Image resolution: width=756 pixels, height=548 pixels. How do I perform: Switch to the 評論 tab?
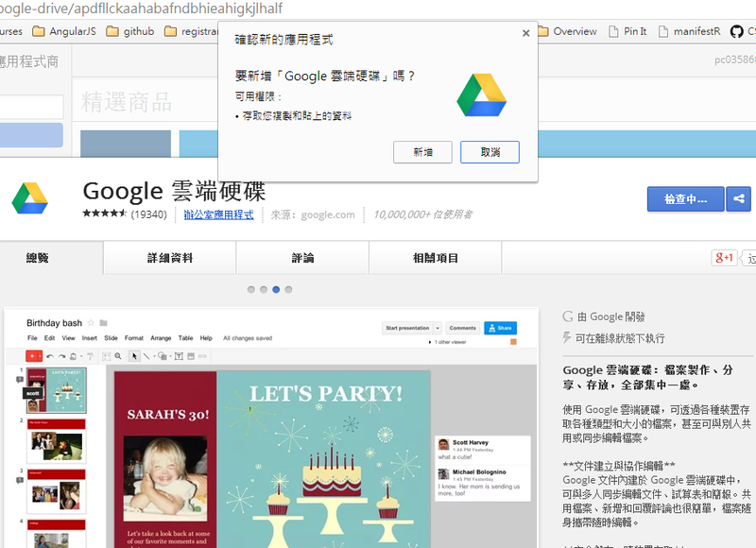tap(301, 257)
